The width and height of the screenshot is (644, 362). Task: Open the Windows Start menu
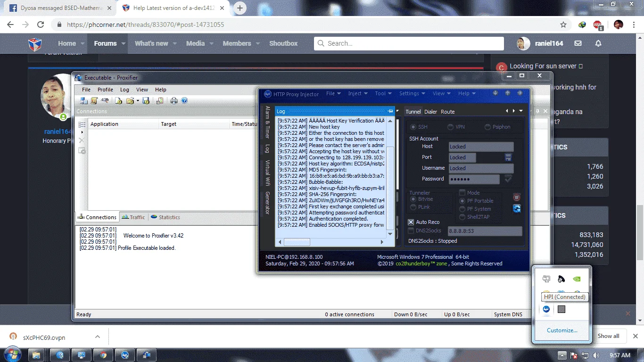pos(12,354)
